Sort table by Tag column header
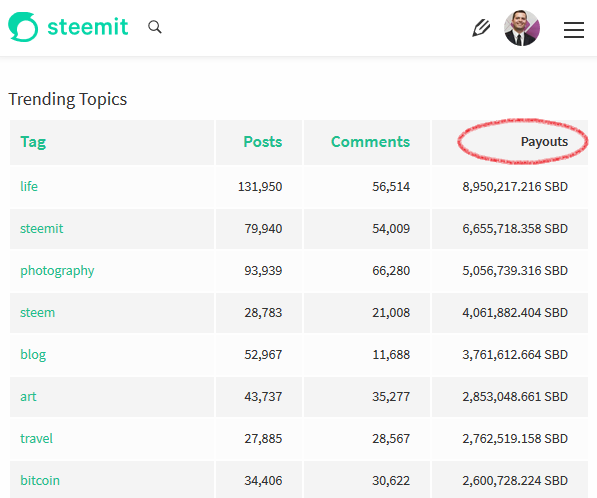Screen dimensions: 597x498 33,142
